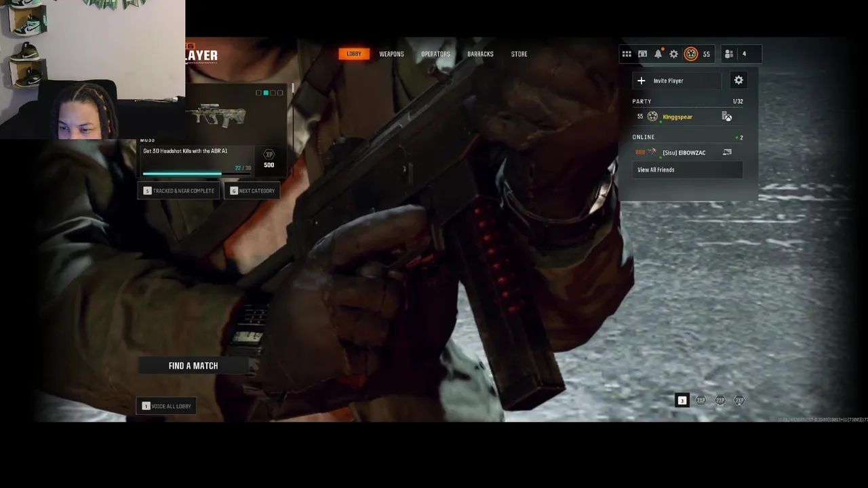This screenshot has height=488, width=868.
Task: Toggle Voice: All Lobby setting
Action: click(x=166, y=406)
